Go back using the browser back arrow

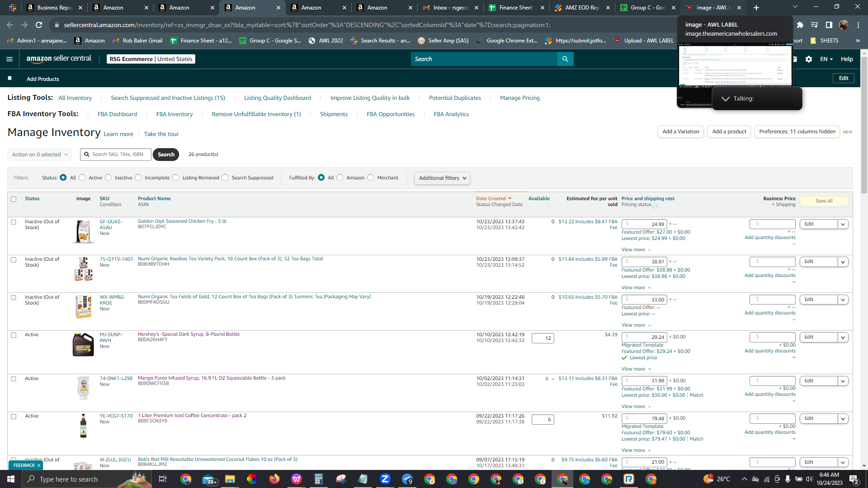10,25
